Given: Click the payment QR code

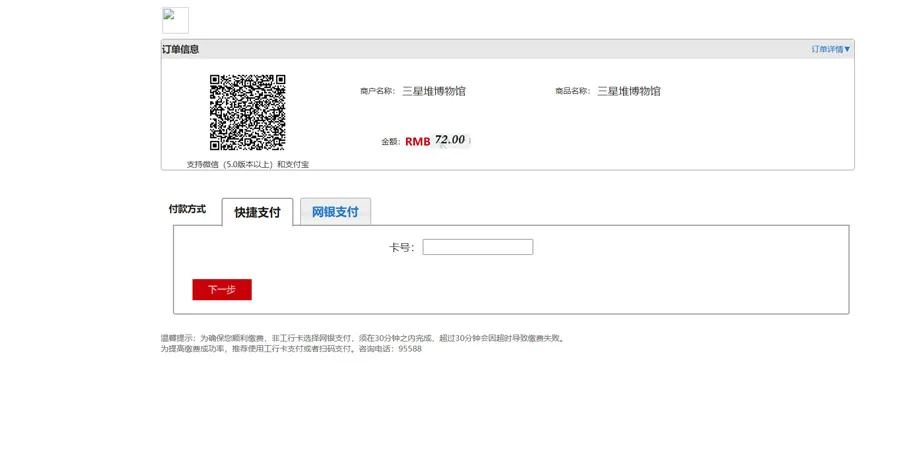Looking at the screenshot, I should tap(247, 112).
